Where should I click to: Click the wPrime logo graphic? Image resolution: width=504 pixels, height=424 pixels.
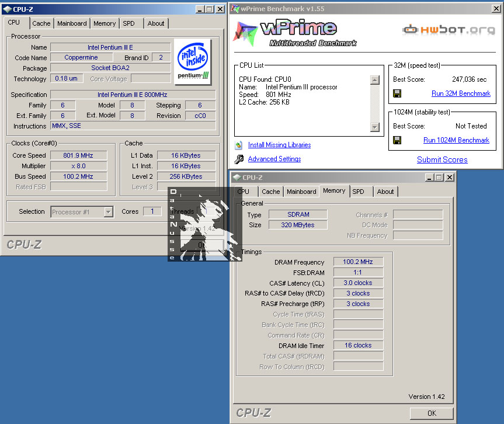tap(295, 33)
